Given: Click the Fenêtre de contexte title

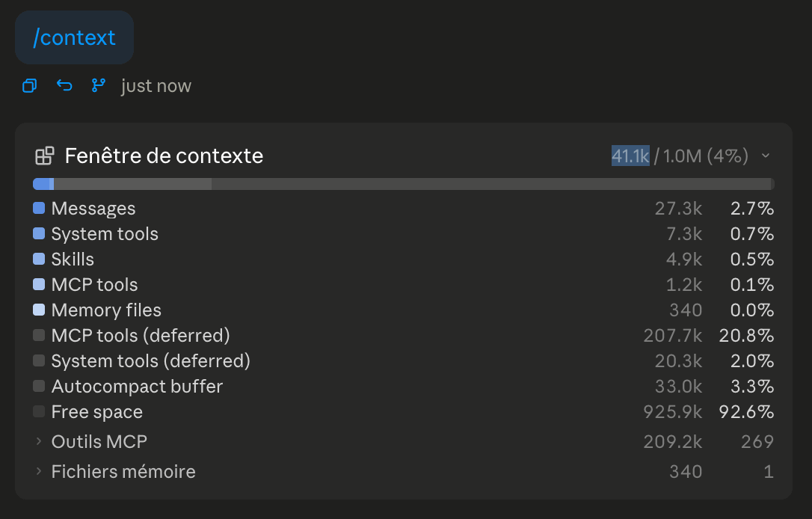Looking at the screenshot, I should point(164,156).
